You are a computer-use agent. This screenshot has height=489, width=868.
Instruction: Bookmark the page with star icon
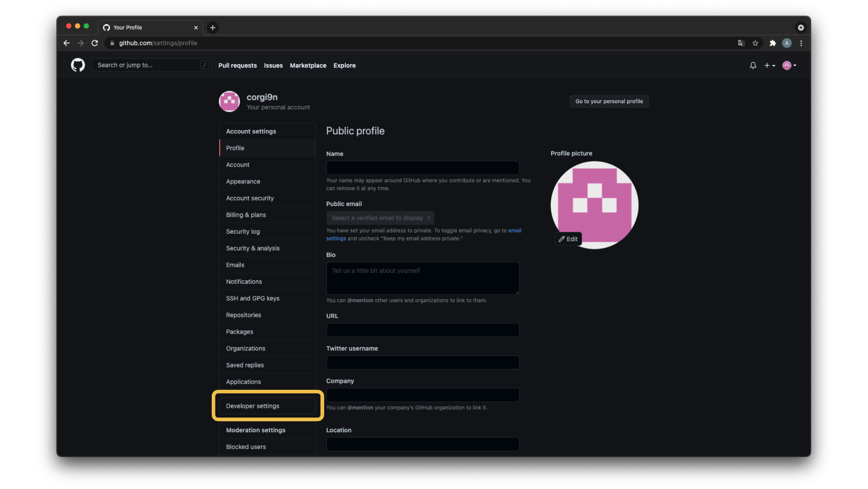(x=755, y=43)
